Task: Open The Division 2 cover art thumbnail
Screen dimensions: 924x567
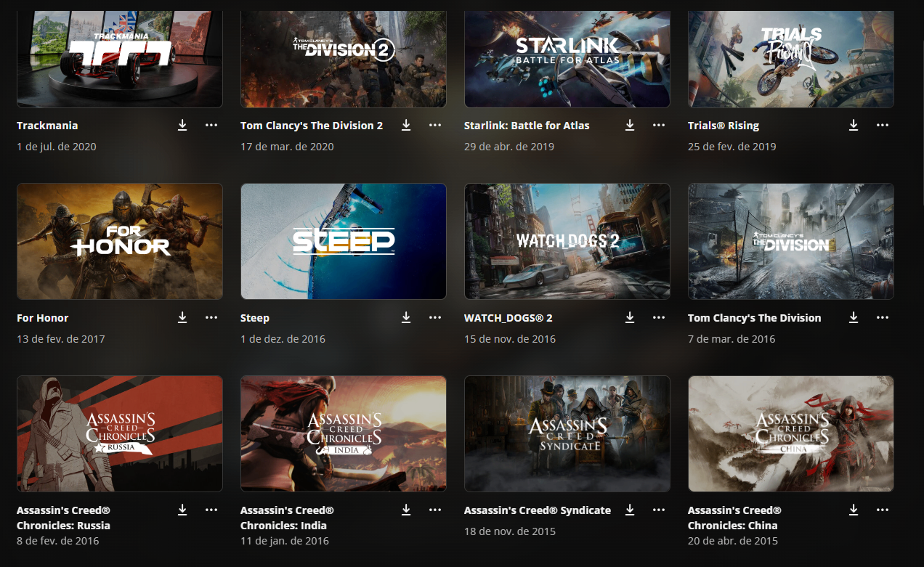Action: [x=344, y=59]
